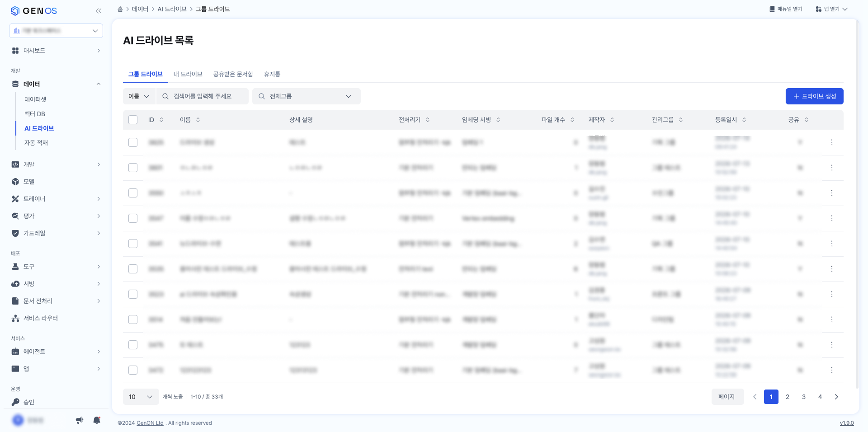Image resolution: width=868 pixels, height=432 pixels.
Task: Sort by 파일 개수 column
Action: pos(572,120)
